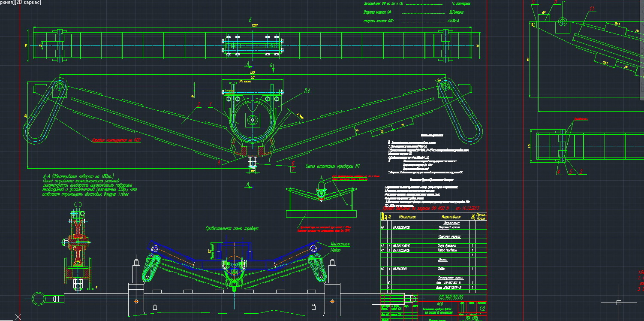Screen dimensions: 644x321
Task: Select the 'А-А (Обеспечивает поворот на 180гр.)' note line
Action: (78, 176)
